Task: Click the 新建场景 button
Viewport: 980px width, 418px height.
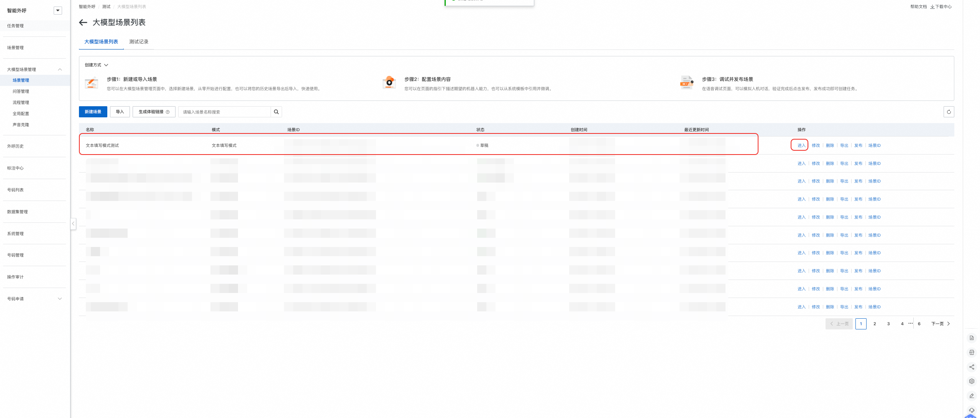Action: pos(93,112)
